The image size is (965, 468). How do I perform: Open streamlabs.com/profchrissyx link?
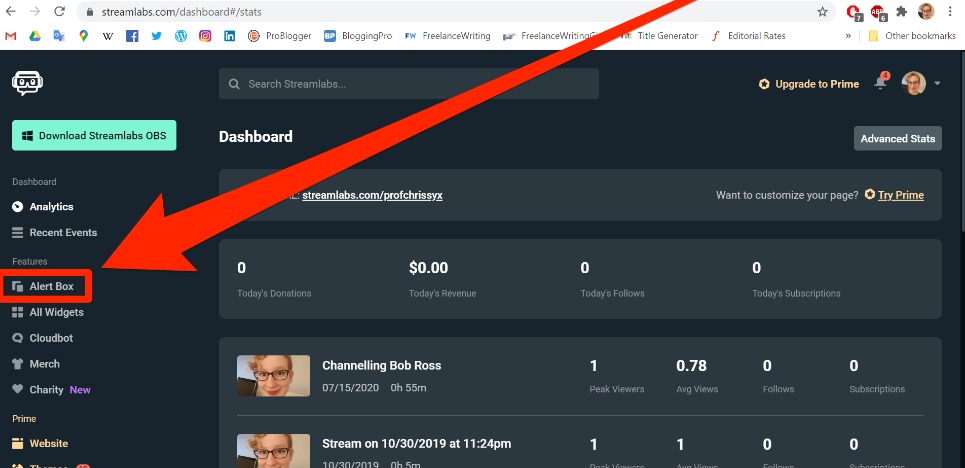pyautogui.click(x=372, y=195)
